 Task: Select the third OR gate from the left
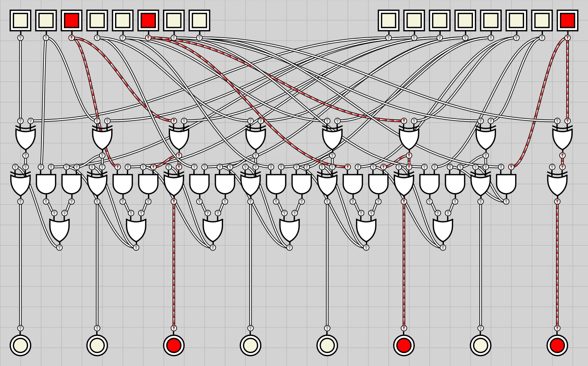coord(213,230)
